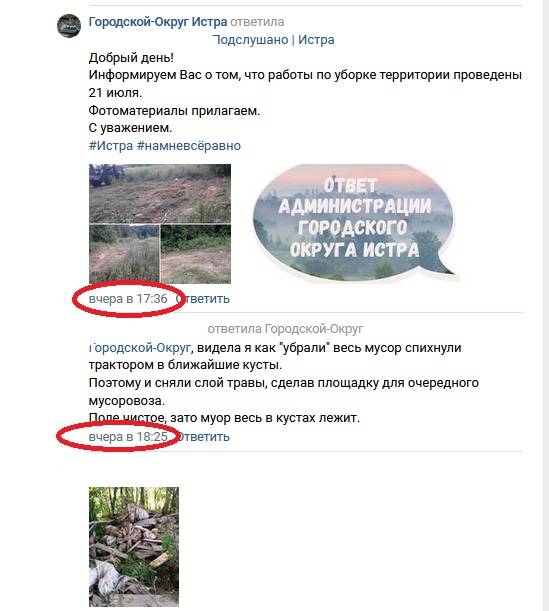Screen dimensions: 549x611
Task: Open the Подслушано | Истра community link
Action: click(x=274, y=40)
